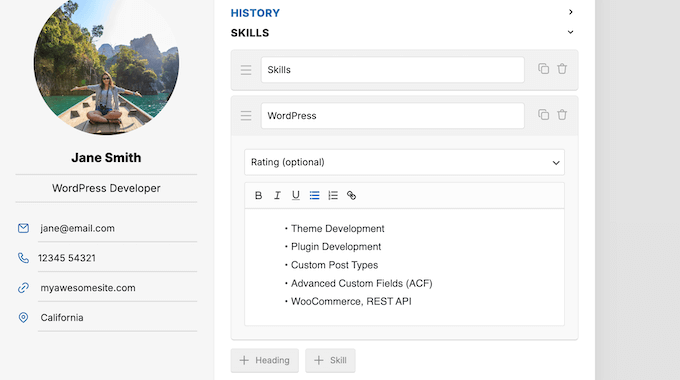This screenshot has height=380, width=680.
Task: Open the HISTORY section heading
Action: pos(255,13)
